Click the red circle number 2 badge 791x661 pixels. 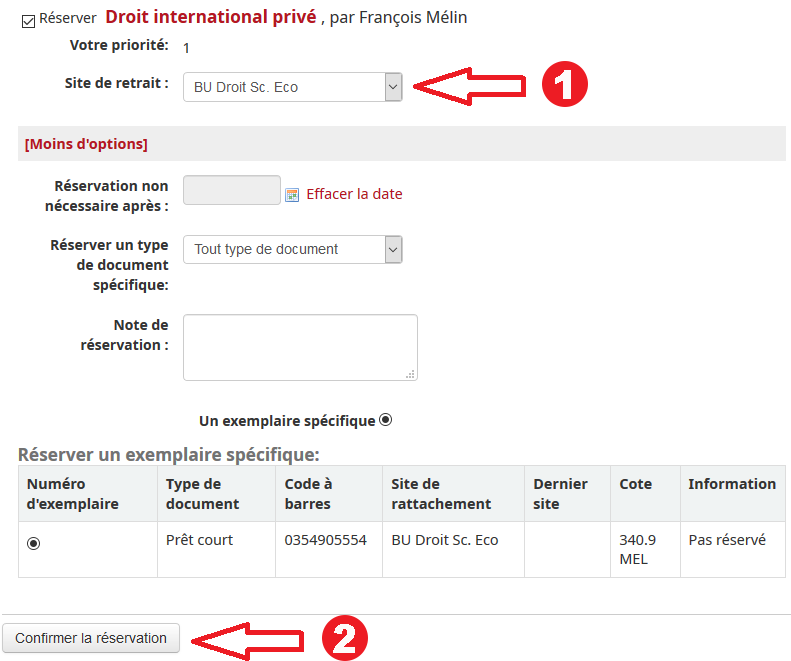[x=344, y=639]
